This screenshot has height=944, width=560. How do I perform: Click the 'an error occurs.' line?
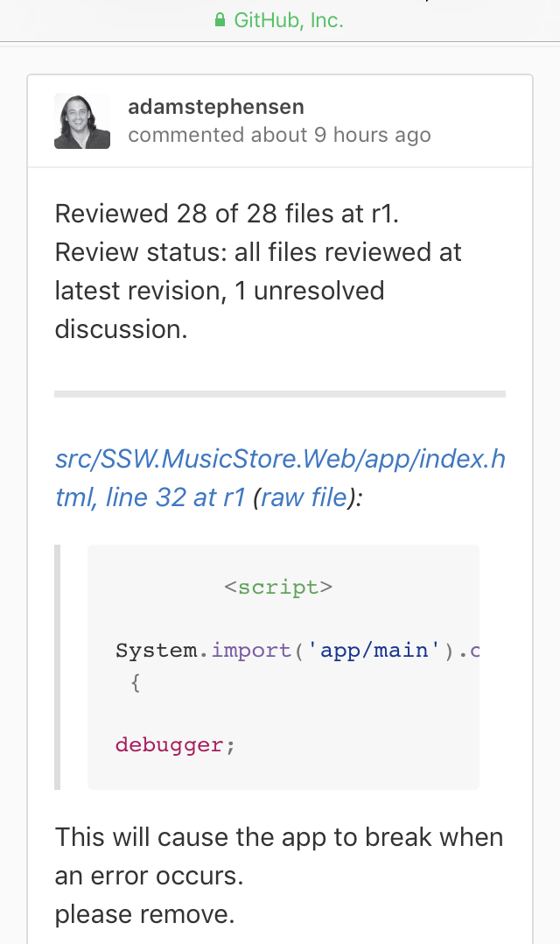point(149,875)
